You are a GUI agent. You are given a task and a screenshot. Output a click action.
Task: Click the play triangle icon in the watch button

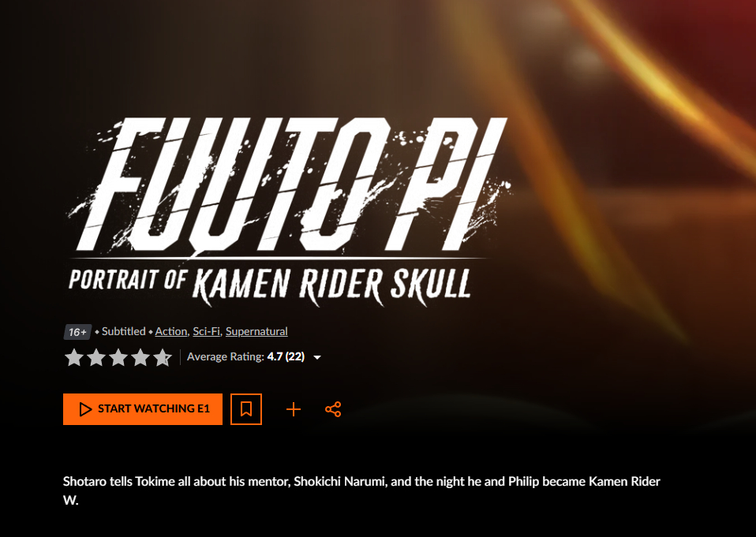(85, 409)
